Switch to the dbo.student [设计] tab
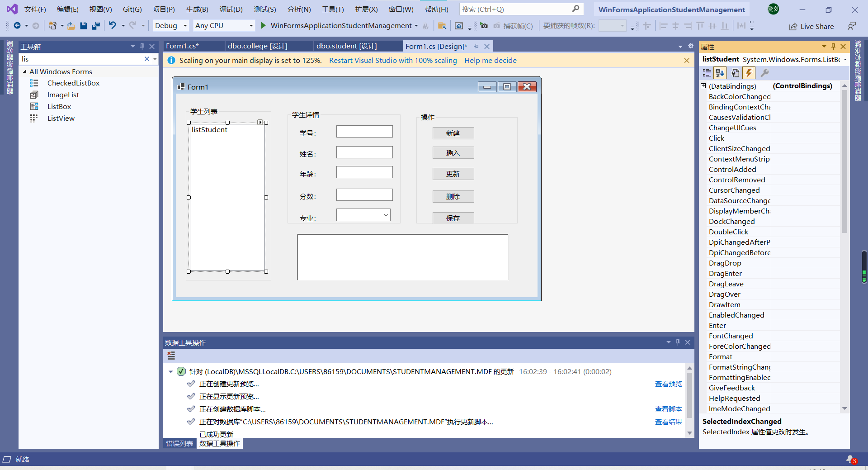868x470 pixels. click(x=346, y=46)
